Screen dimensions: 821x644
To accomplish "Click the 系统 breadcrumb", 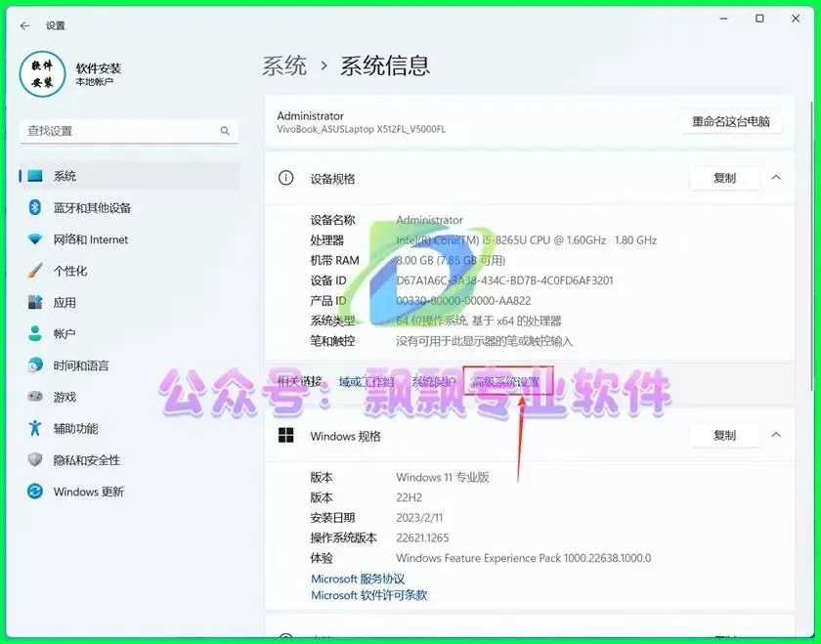I will pos(284,66).
